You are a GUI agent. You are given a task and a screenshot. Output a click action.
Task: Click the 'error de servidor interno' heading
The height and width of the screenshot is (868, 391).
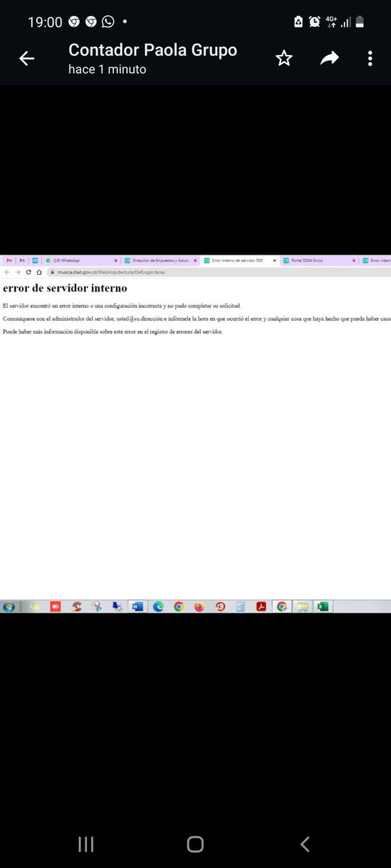click(x=65, y=289)
